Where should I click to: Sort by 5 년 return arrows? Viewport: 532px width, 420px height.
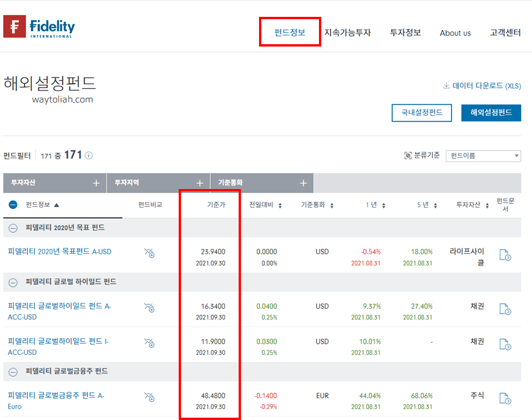[435, 205]
